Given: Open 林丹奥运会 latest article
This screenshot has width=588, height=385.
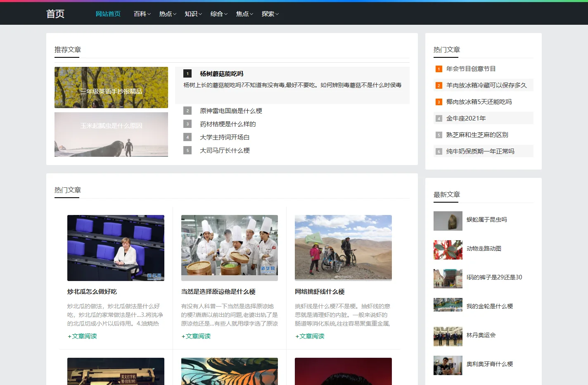Looking at the screenshot, I should point(481,335).
